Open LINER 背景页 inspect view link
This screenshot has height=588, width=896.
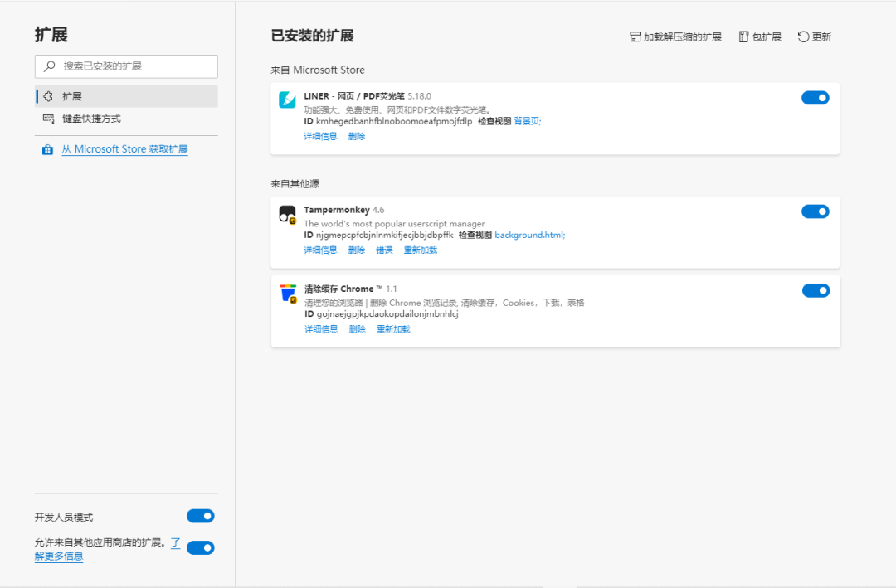528,121
